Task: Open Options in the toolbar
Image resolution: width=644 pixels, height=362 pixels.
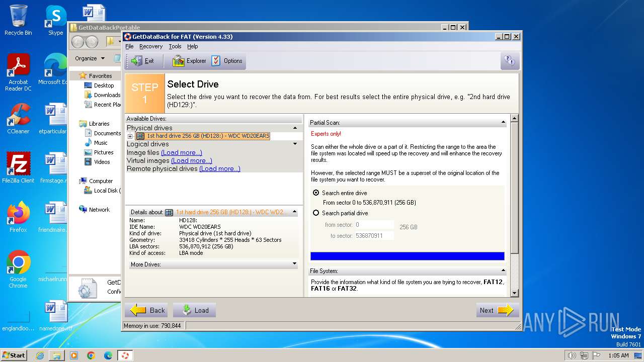Action: (x=227, y=61)
